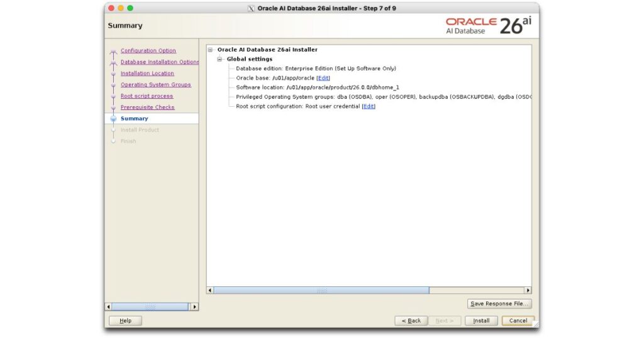Jump to Operating System Groups step
644x338 pixels.
[156, 84]
